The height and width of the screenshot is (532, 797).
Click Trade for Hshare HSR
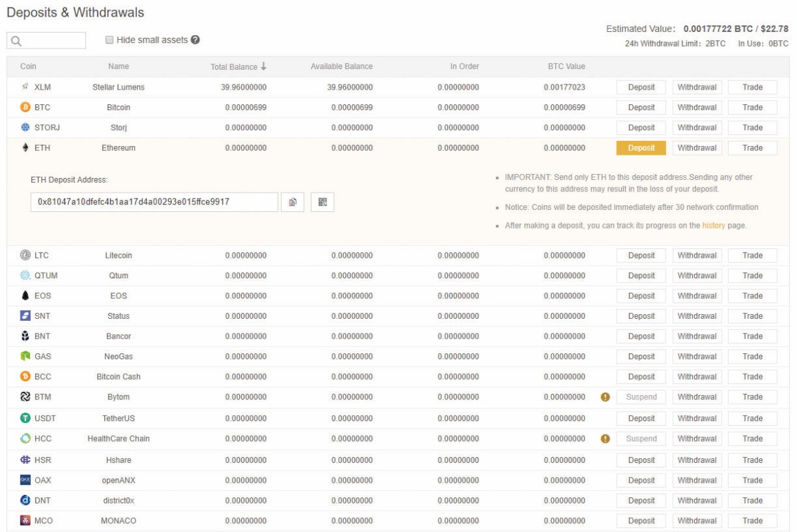click(x=753, y=460)
